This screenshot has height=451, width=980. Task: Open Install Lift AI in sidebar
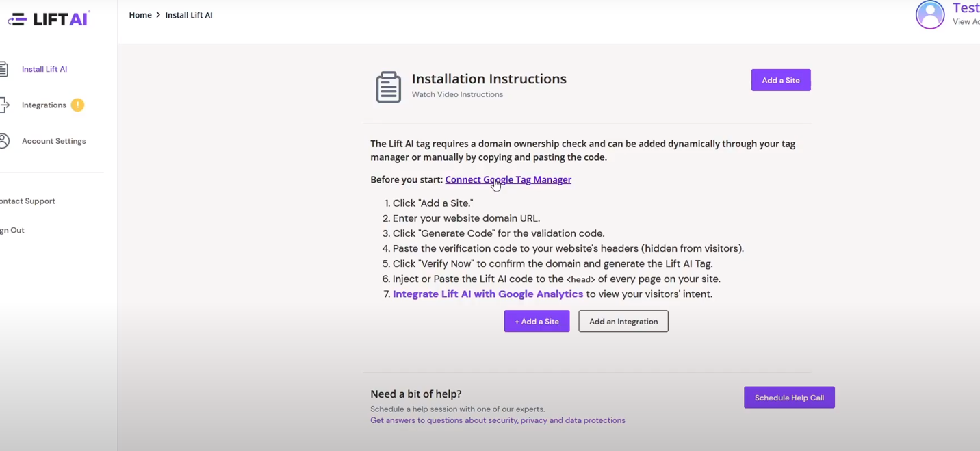pos(44,69)
